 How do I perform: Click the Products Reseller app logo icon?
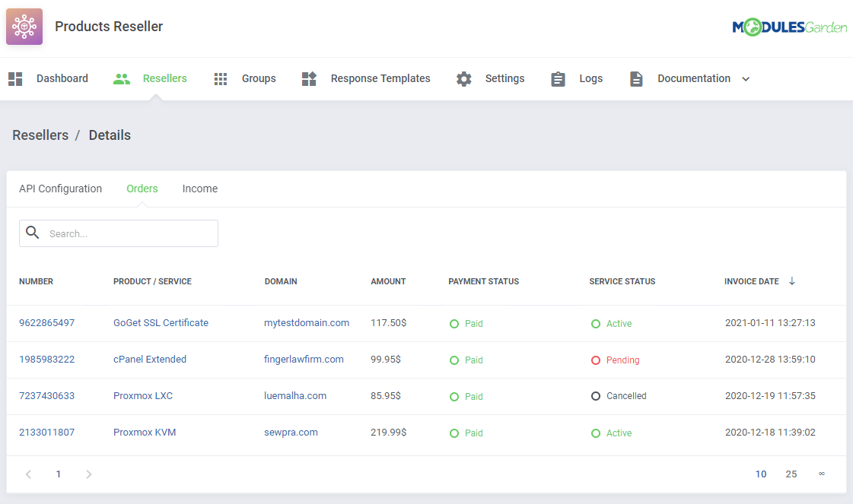pyautogui.click(x=24, y=27)
